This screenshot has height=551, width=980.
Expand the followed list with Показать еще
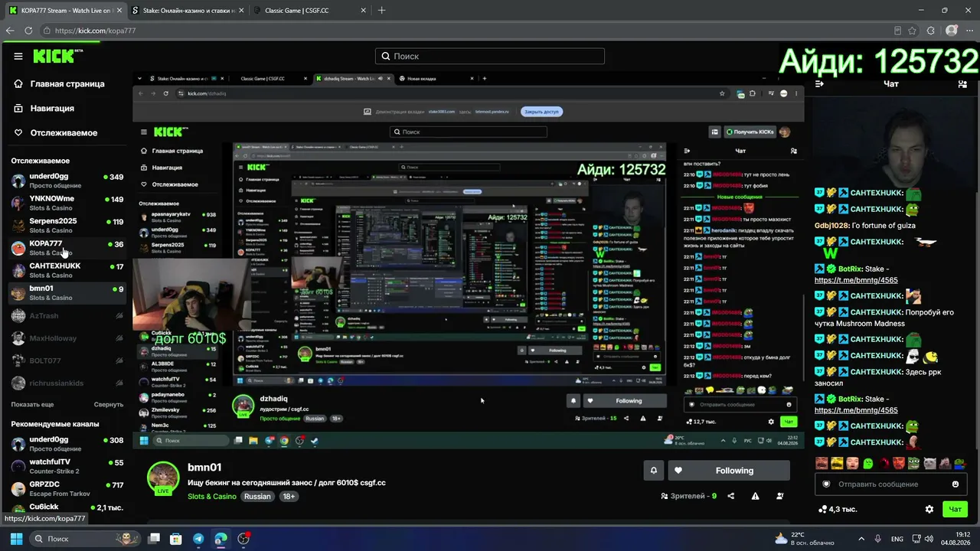pos(32,404)
